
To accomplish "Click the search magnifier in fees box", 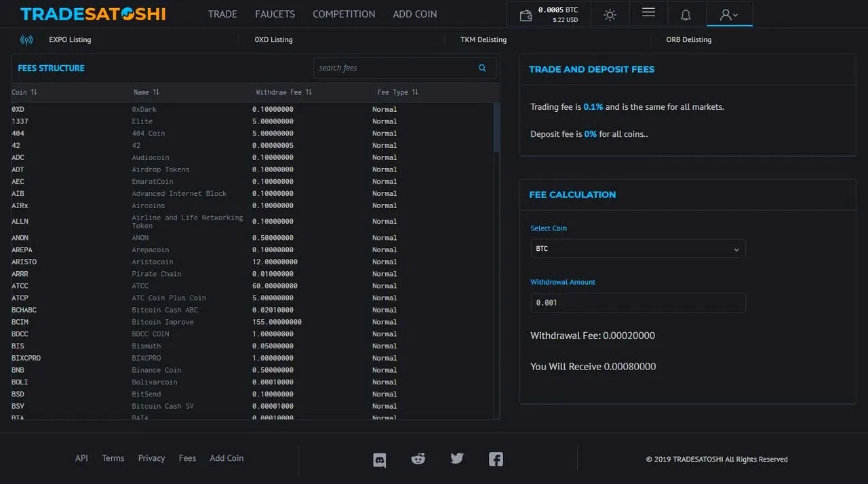I will 482,68.
